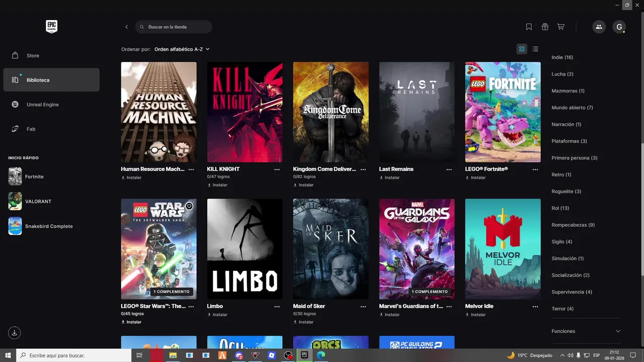Switch to grid view
Screen dimensions: 644x362
[x=522, y=49]
